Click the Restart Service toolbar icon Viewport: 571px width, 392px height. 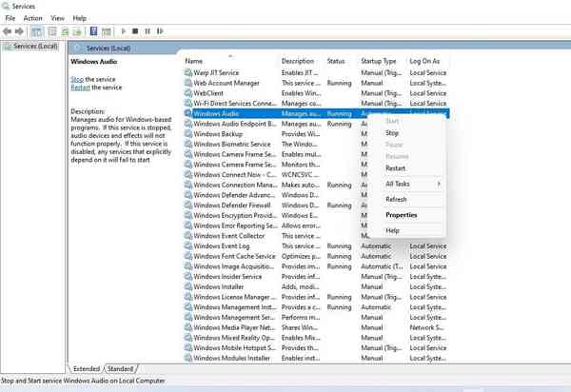(x=160, y=30)
